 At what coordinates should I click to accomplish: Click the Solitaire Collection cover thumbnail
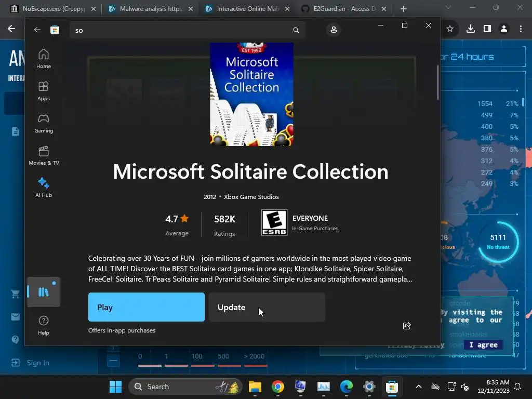[251, 95]
